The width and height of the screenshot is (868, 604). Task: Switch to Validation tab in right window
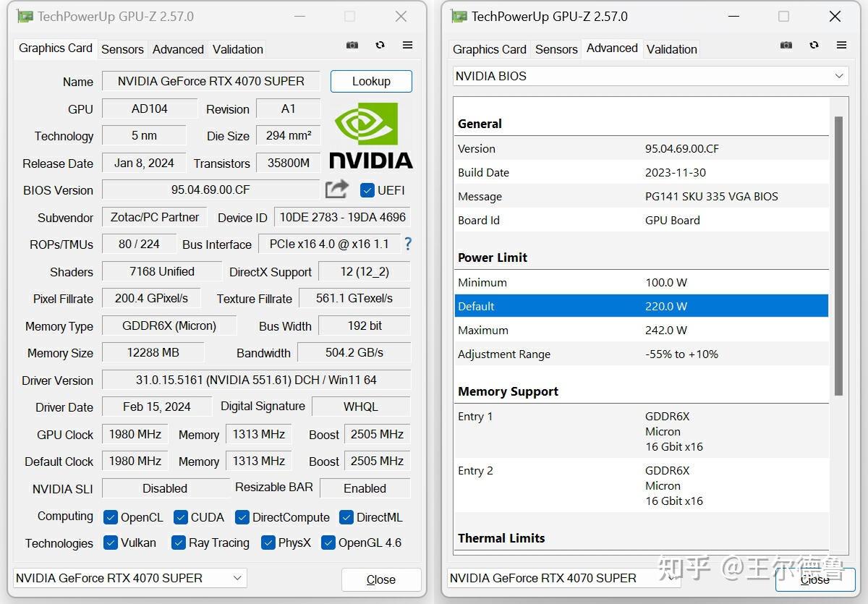pos(672,49)
